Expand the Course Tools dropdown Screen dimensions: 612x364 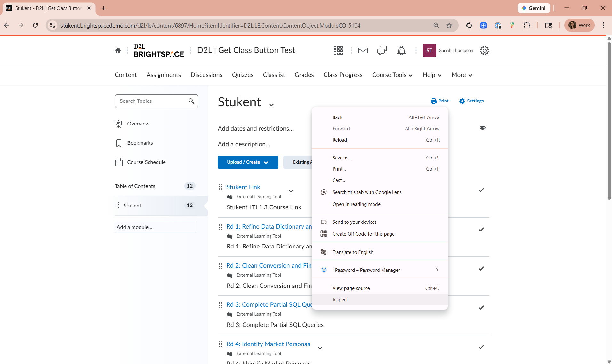[392, 75]
